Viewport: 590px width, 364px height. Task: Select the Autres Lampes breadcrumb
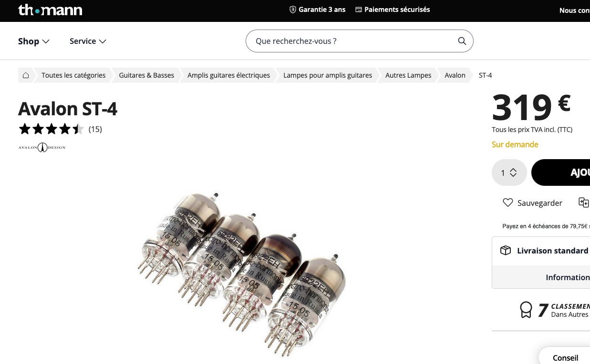coord(408,75)
